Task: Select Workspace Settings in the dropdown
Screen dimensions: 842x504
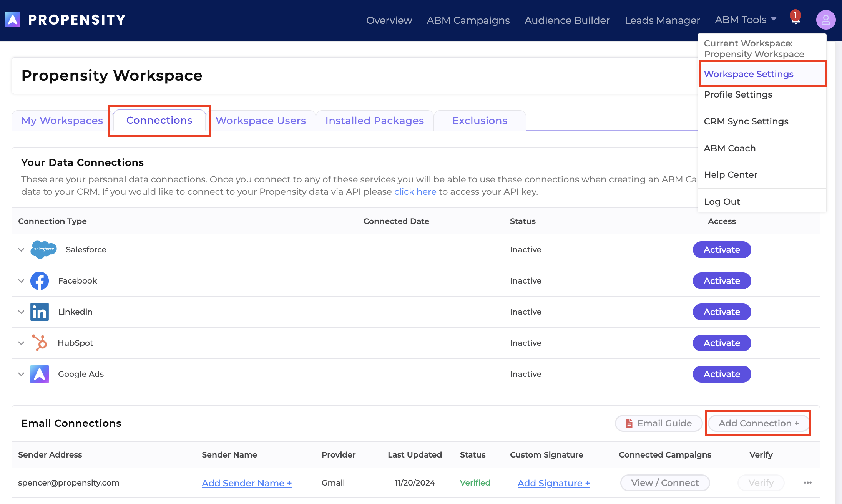Action: (762, 74)
